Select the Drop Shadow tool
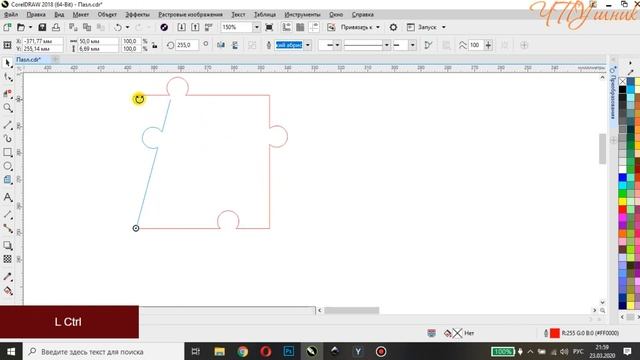 tap(7, 245)
